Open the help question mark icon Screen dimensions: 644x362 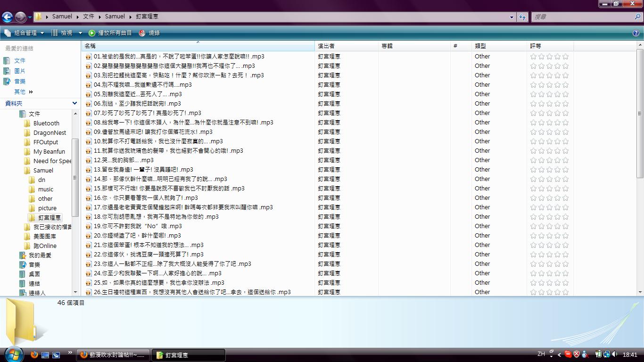pos(636,33)
